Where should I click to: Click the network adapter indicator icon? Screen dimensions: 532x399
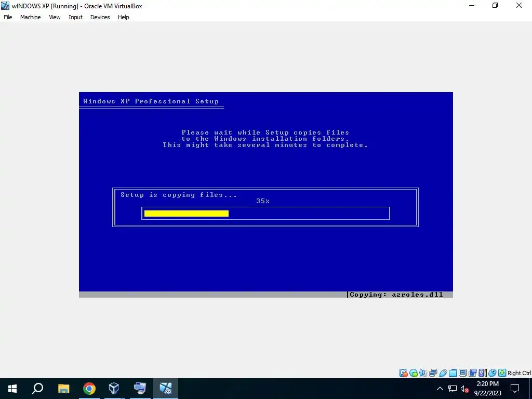[433, 373]
